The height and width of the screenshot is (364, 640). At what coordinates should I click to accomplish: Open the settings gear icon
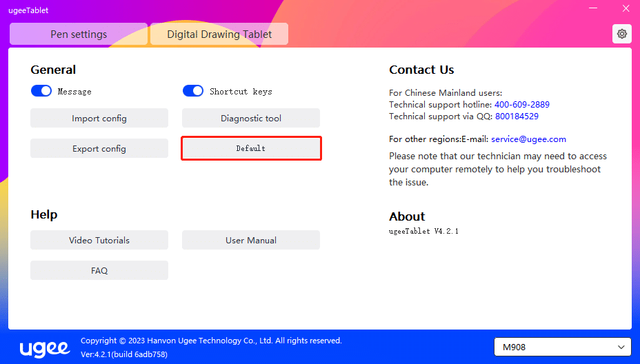[x=621, y=34]
